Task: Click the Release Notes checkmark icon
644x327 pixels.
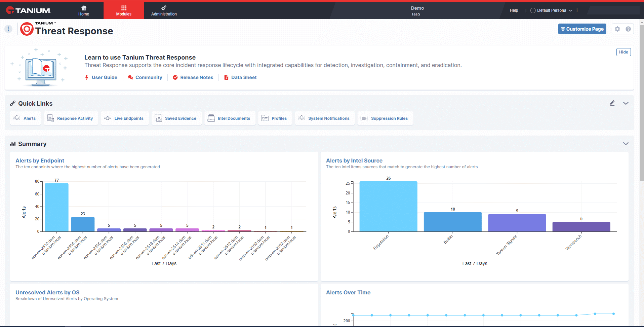Action: pos(175,77)
